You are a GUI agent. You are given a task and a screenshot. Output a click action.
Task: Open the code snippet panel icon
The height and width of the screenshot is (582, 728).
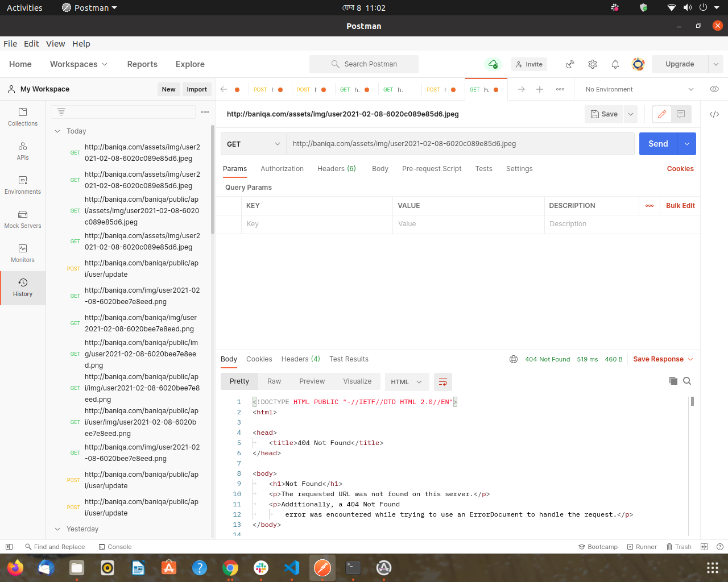tap(714, 114)
